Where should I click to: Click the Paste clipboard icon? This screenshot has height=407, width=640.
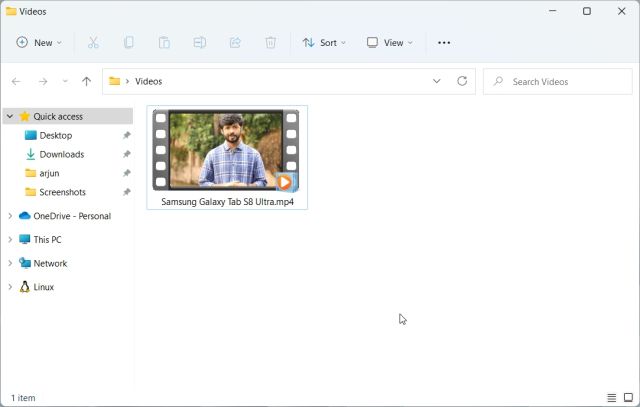click(x=164, y=43)
